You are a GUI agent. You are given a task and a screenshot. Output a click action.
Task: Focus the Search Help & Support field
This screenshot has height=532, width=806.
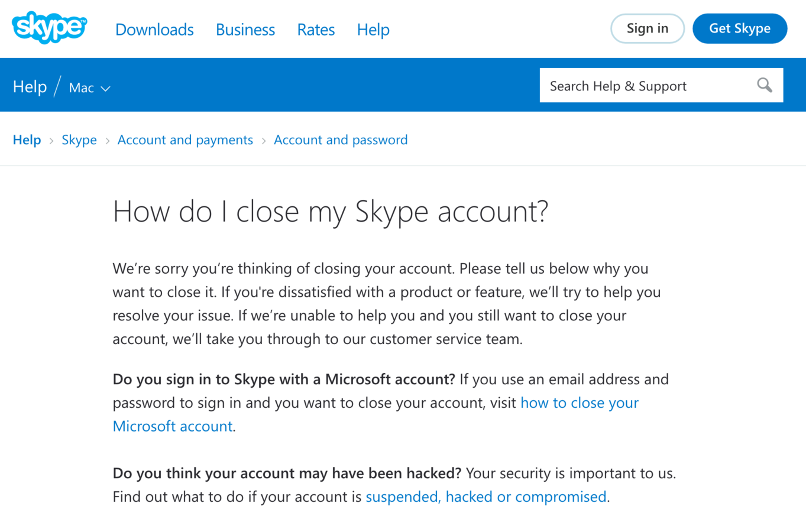661,85
